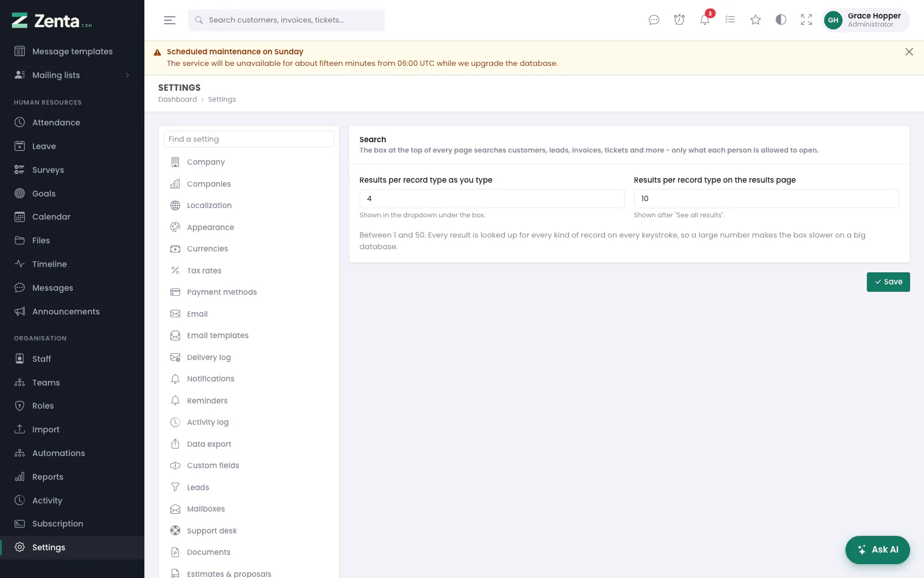Open the reminders alarm clock icon
The width and height of the screenshot is (924, 578).
[679, 20]
